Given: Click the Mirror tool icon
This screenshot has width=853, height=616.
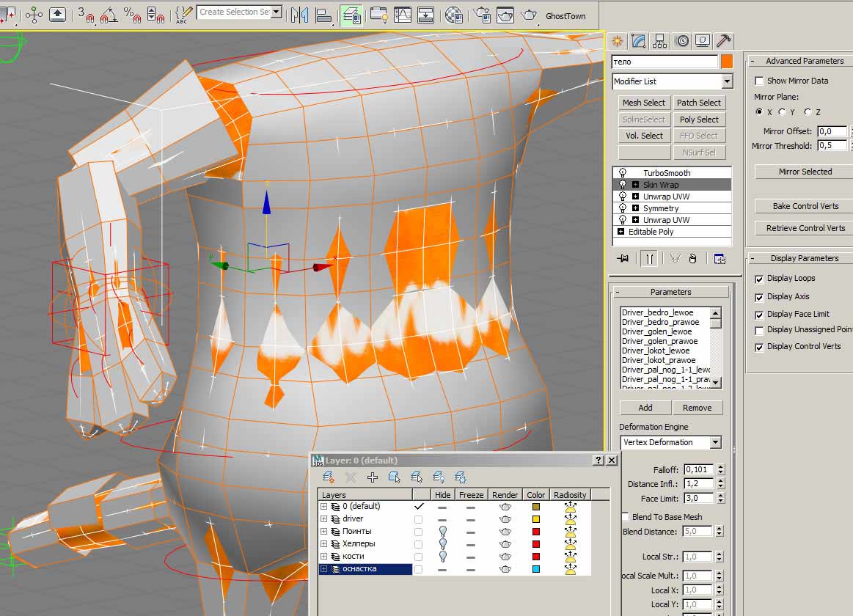Looking at the screenshot, I should coord(299,14).
